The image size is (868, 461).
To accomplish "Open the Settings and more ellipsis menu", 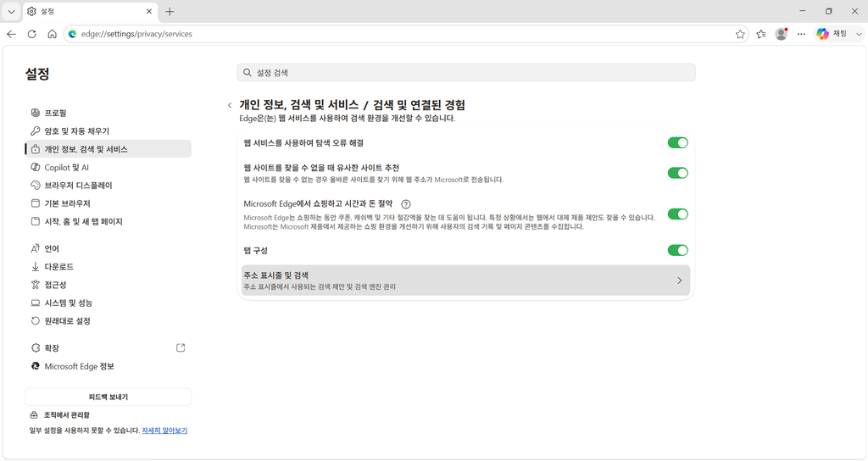I will (x=801, y=34).
